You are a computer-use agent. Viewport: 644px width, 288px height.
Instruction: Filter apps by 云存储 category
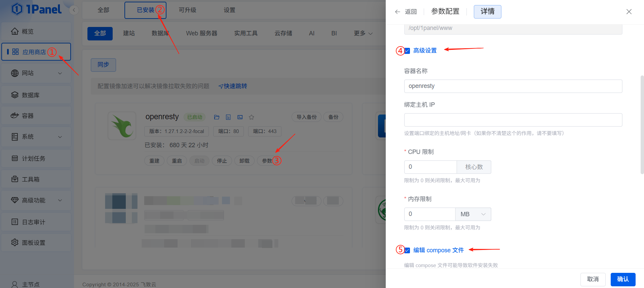coord(283,33)
